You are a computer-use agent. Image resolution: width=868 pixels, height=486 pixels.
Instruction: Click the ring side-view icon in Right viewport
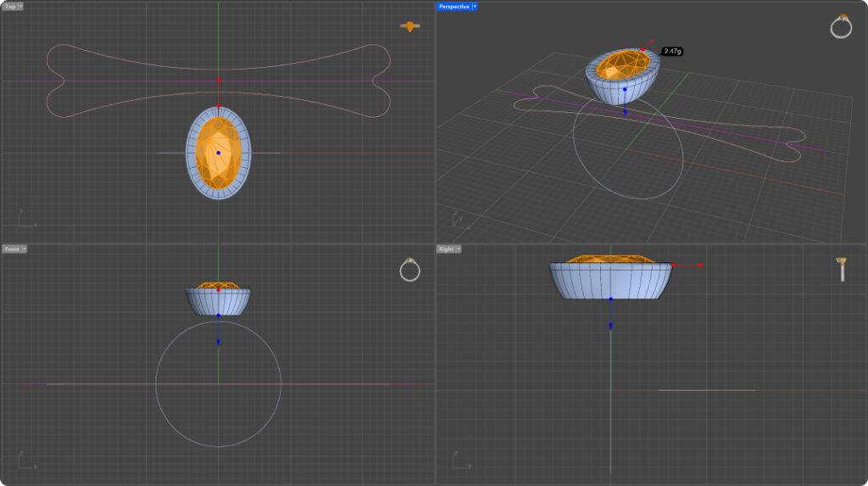pos(842,270)
